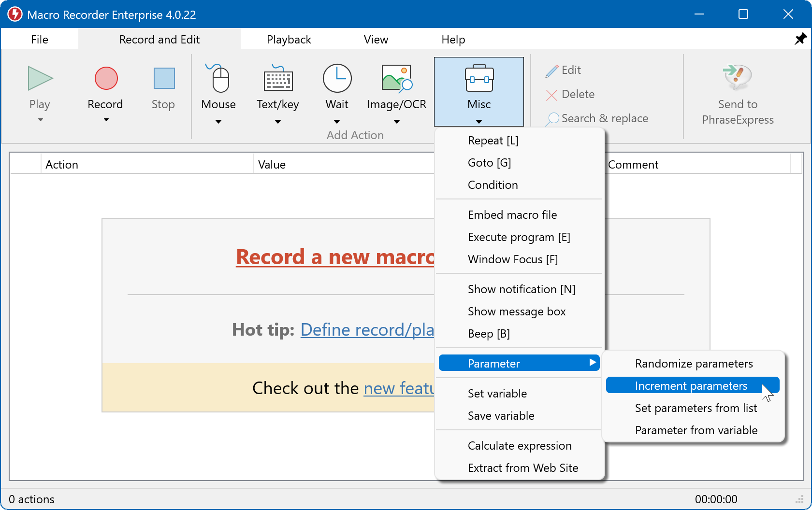Click the Wait clock icon
Viewport: 812px width, 510px height.
337,78
